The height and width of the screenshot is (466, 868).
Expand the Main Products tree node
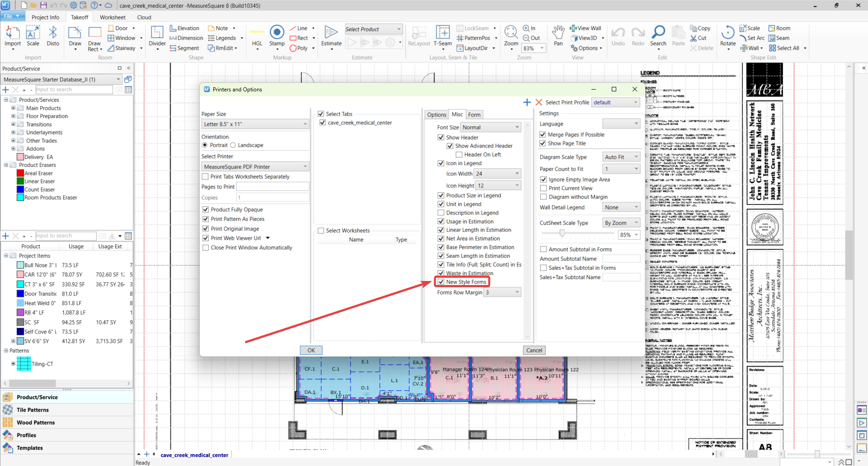[x=13, y=108]
